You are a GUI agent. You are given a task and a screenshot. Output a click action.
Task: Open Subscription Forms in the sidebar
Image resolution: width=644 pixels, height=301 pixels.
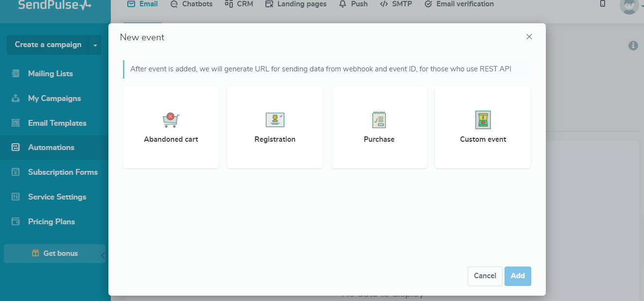(x=63, y=172)
